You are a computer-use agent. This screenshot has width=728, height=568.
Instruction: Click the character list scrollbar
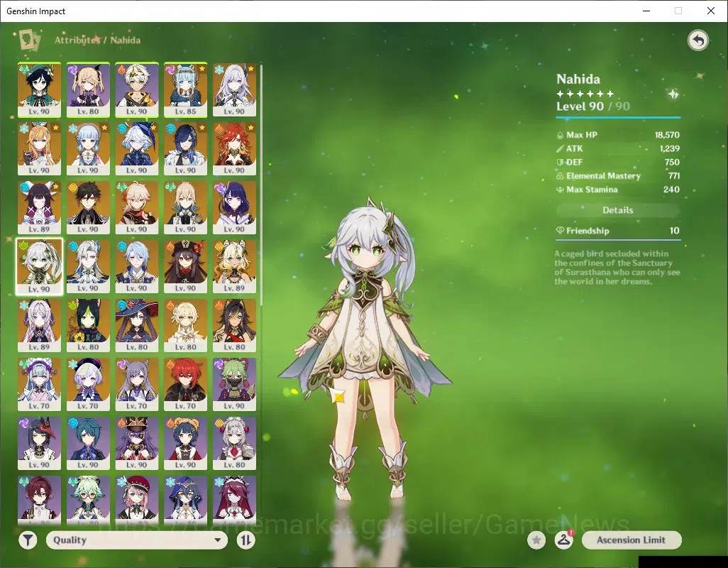click(261, 185)
